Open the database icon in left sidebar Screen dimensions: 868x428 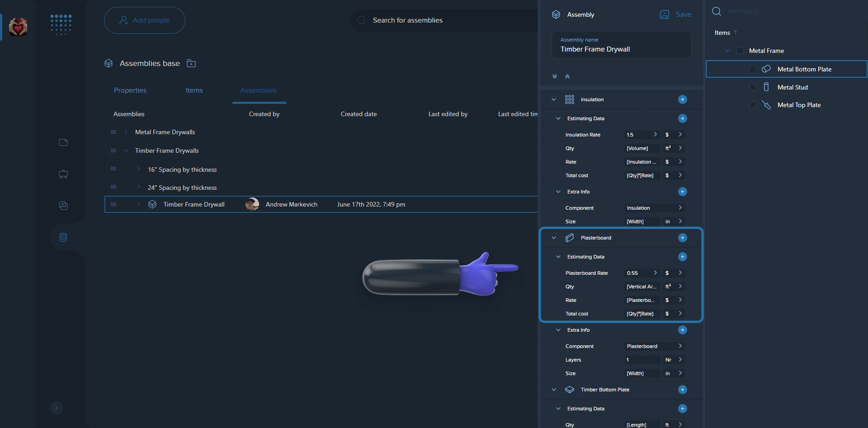click(63, 237)
